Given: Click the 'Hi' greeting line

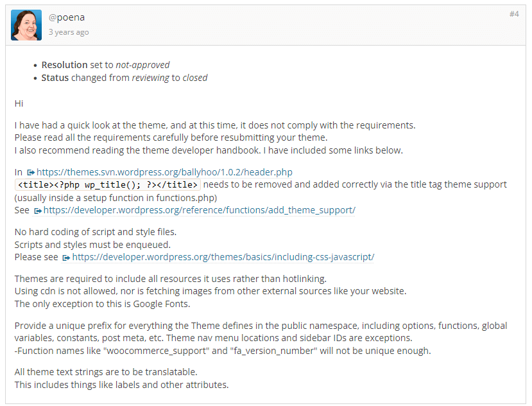Looking at the screenshot, I should click(19, 103).
